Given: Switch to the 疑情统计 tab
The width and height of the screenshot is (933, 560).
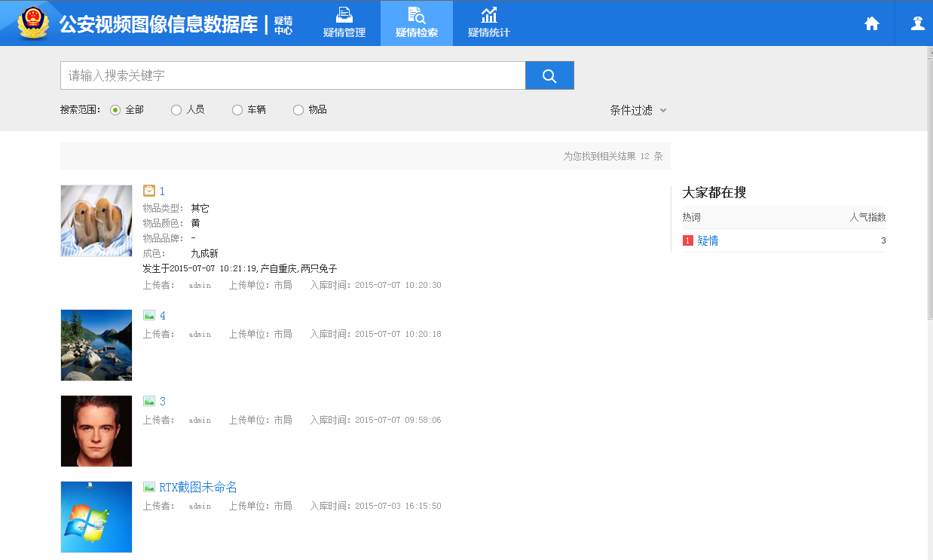Looking at the screenshot, I should coord(489,23).
